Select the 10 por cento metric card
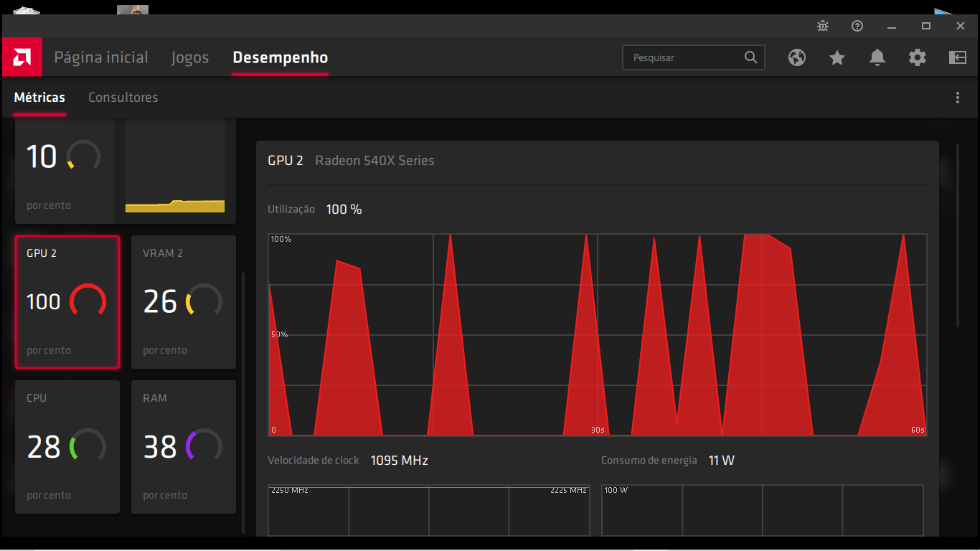 tap(65, 171)
